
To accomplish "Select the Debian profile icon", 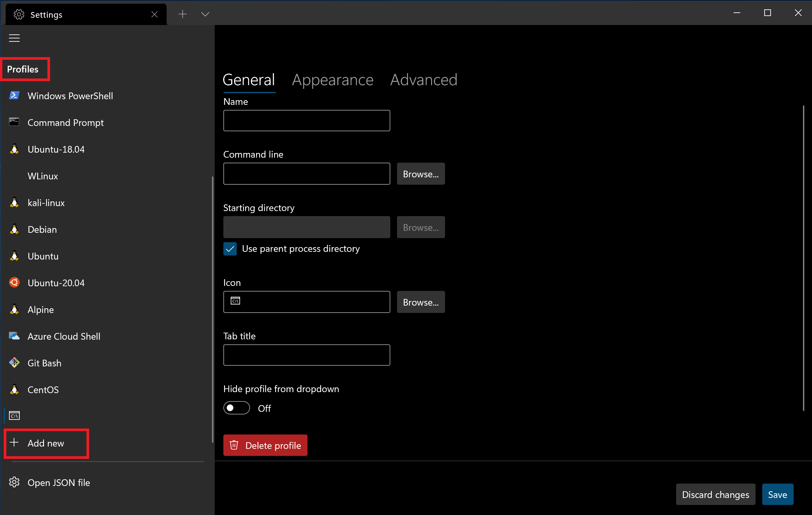I will [x=15, y=229].
